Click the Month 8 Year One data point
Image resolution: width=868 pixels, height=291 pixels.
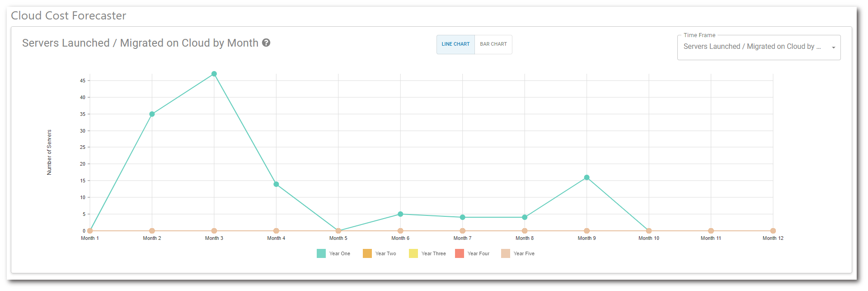[525, 217]
